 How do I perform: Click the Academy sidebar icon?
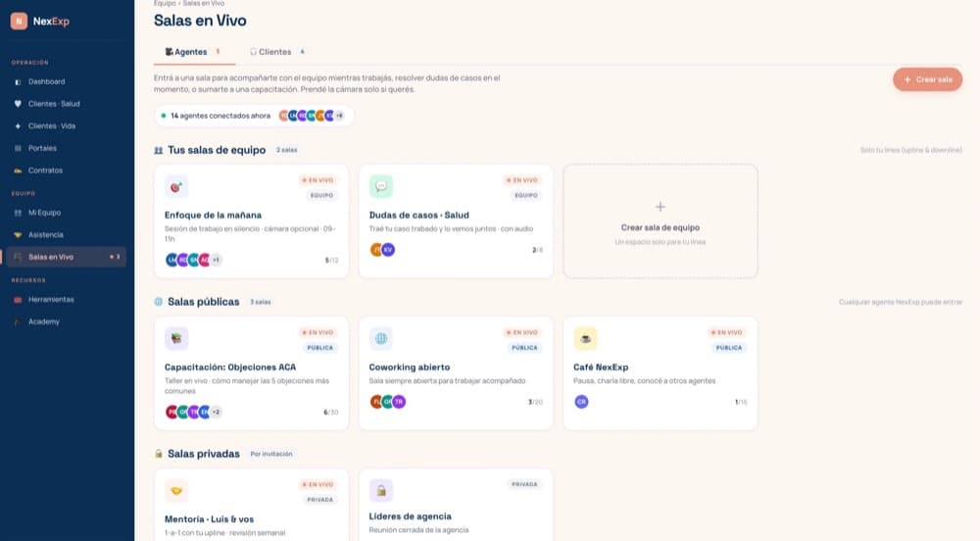click(x=18, y=321)
